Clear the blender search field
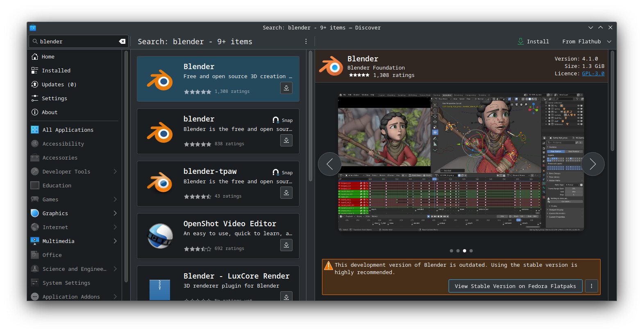 [x=122, y=41]
